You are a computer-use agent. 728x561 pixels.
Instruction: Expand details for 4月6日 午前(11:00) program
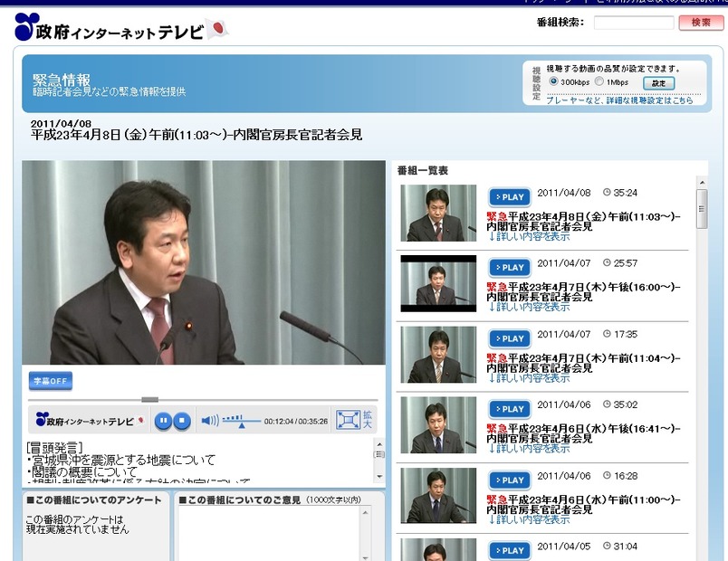pos(529,519)
